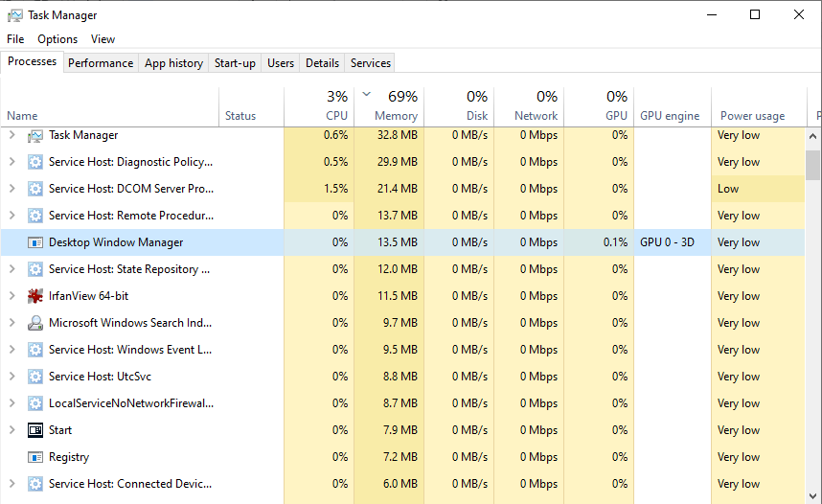Click the Desktop Window Manager icon
The width and height of the screenshot is (822, 504).
(x=35, y=242)
